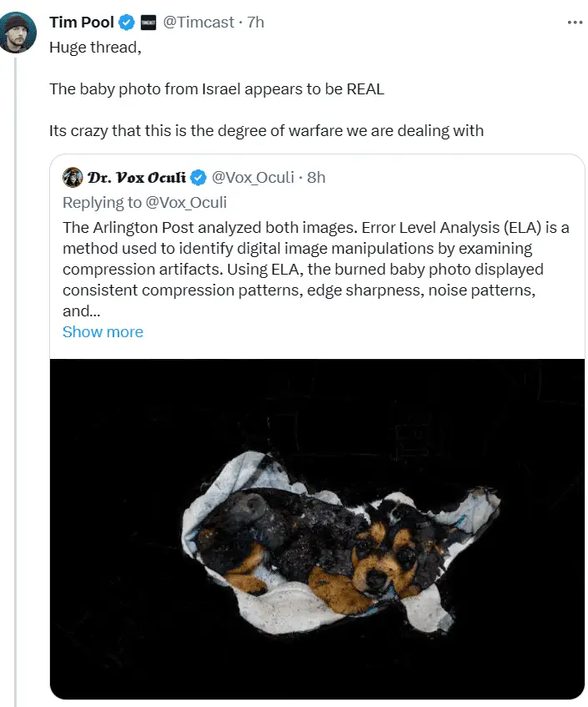
Task: Click the 'baby photo from Israel' sentence
Action: tap(216, 88)
